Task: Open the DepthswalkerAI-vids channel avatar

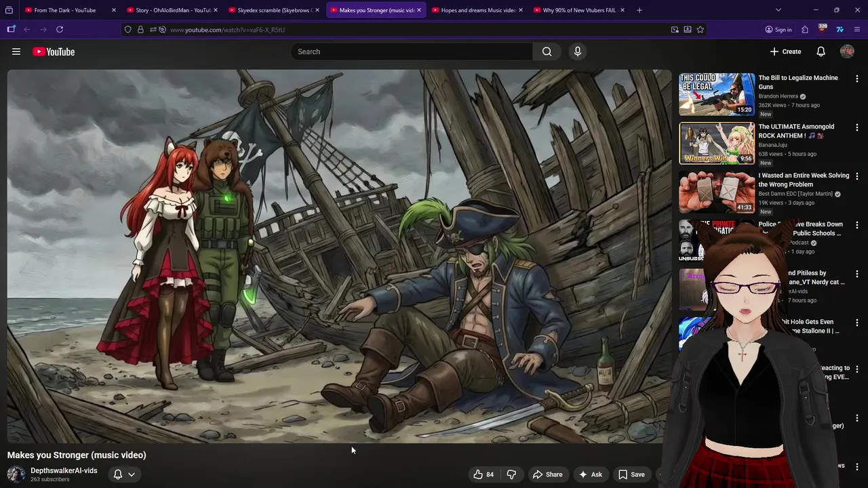Action: pyautogui.click(x=16, y=474)
